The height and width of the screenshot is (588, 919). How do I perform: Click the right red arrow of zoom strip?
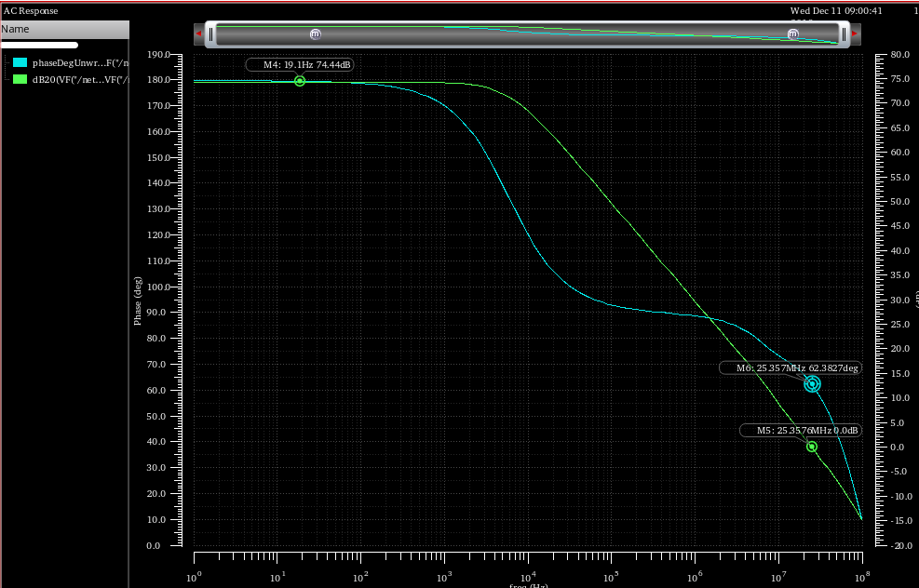855,34
